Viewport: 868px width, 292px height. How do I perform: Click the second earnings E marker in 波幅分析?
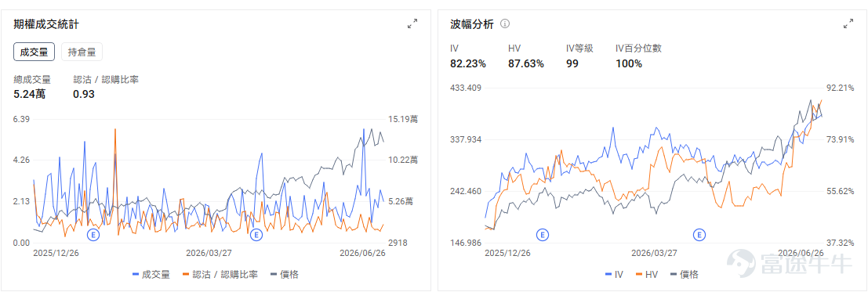[699, 235]
